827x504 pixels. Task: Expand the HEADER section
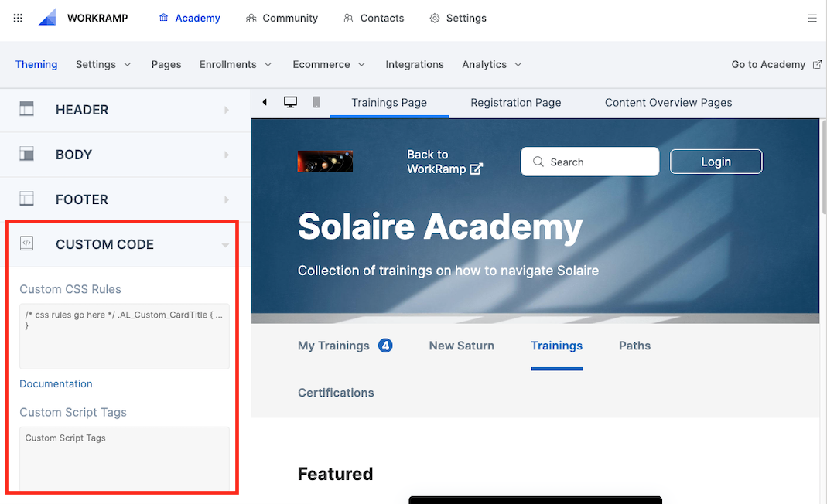[x=125, y=110]
